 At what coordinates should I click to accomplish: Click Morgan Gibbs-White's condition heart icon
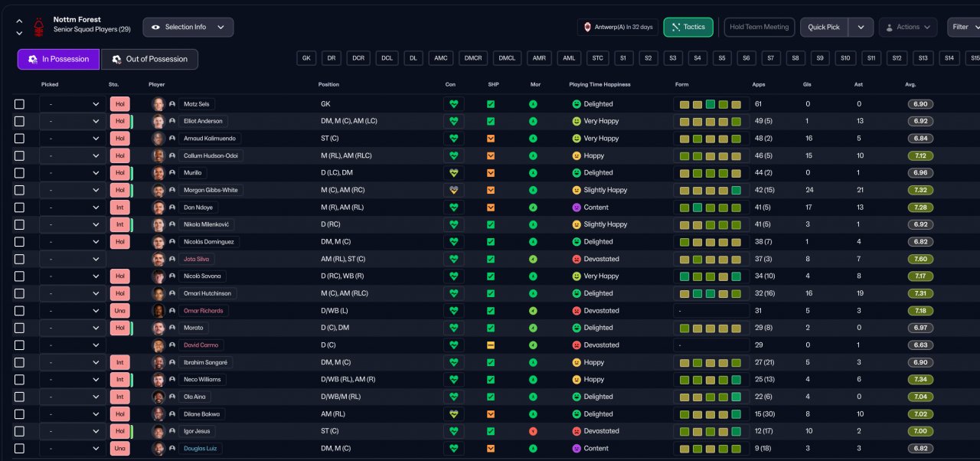[x=453, y=190]
